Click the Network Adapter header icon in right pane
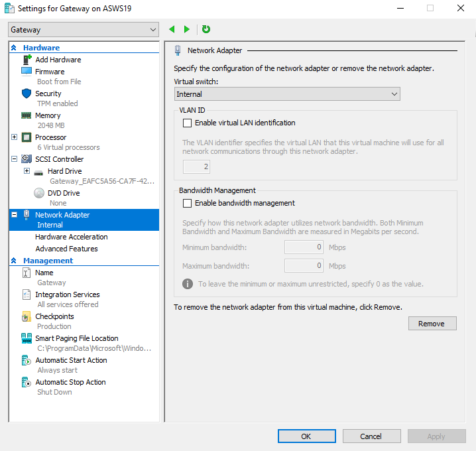The width and height of the screenshot is (476, 451). [x=178, y=50]
